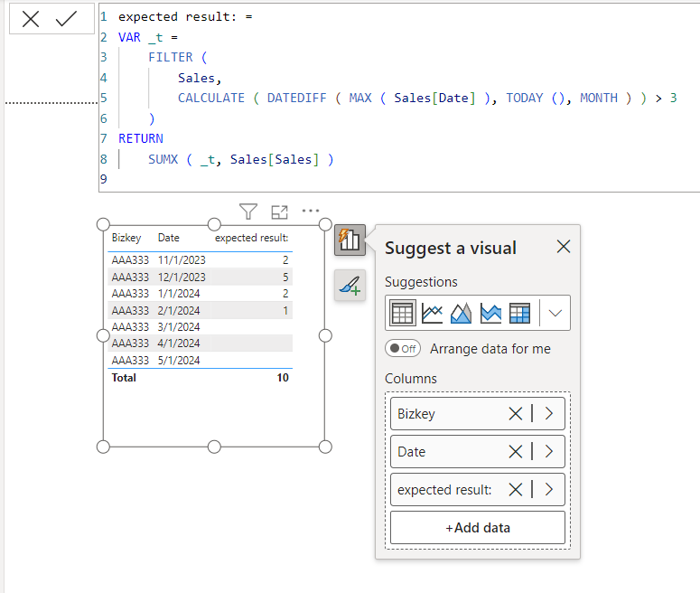
Task: Select the 4/1/2024 date cell
Action: [x=179, y=344]
